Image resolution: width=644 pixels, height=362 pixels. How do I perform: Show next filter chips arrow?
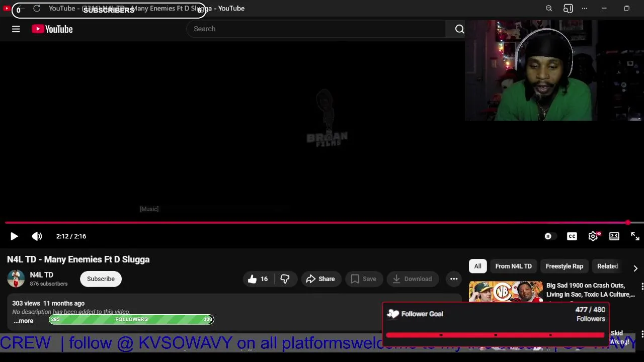[635, 268]
